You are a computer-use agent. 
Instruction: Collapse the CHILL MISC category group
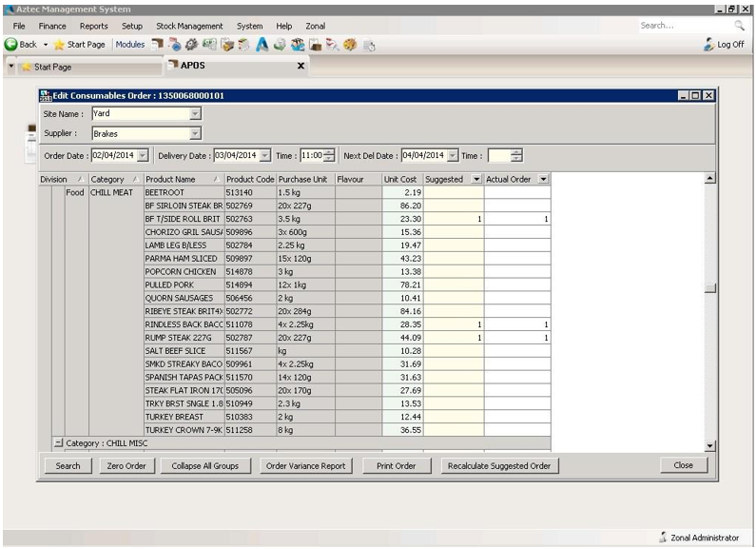58,443
